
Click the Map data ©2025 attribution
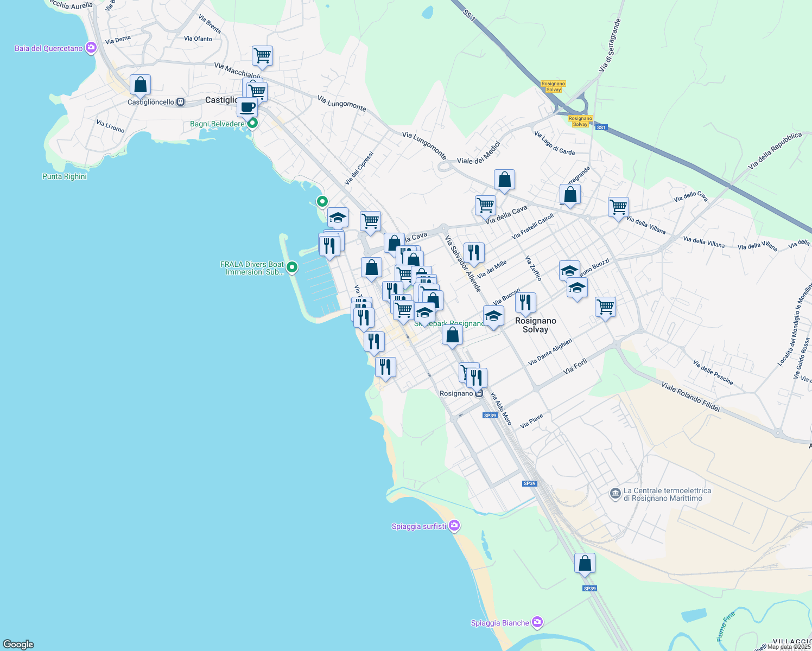pos(789,647)
